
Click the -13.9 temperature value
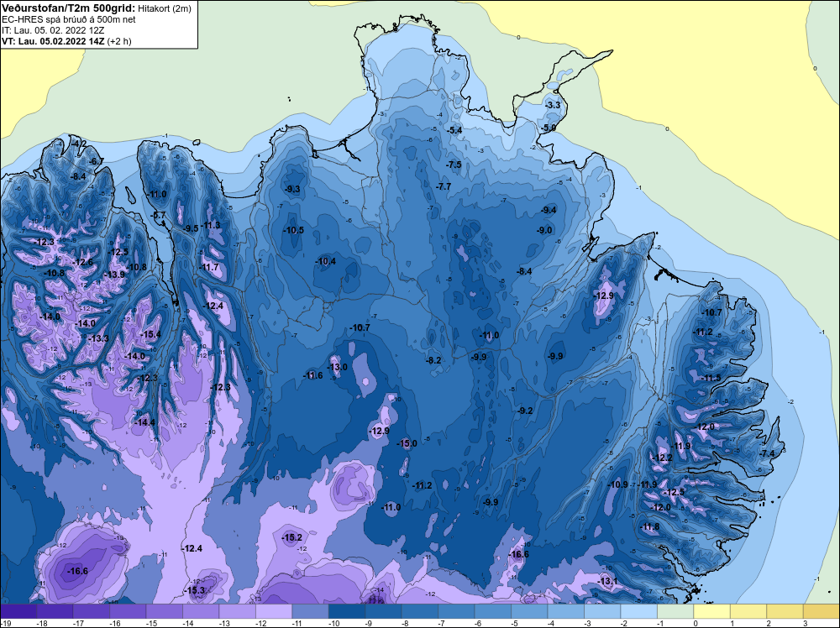tap(114, 275)
